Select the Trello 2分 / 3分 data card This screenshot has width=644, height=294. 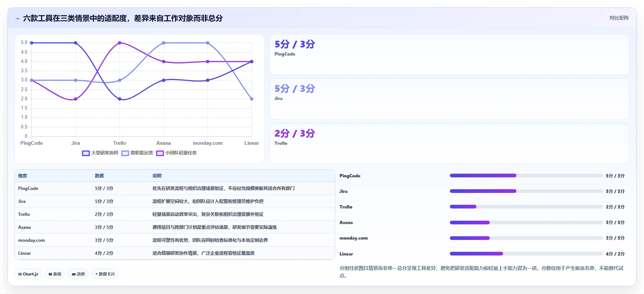click(x=449, y=144)
